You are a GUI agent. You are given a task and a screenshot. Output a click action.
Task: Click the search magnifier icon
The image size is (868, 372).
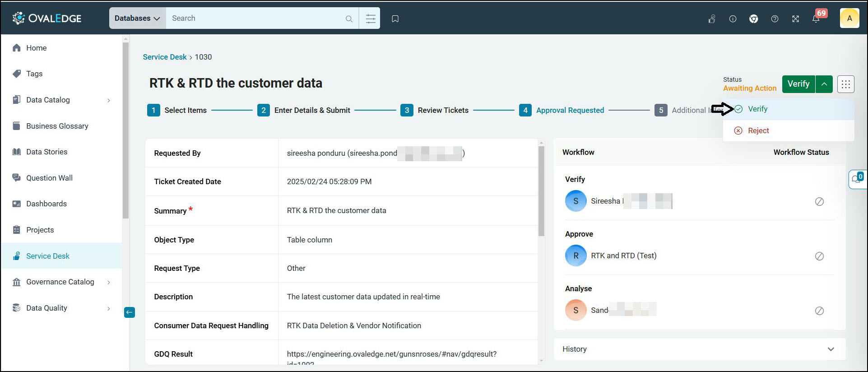349,19
